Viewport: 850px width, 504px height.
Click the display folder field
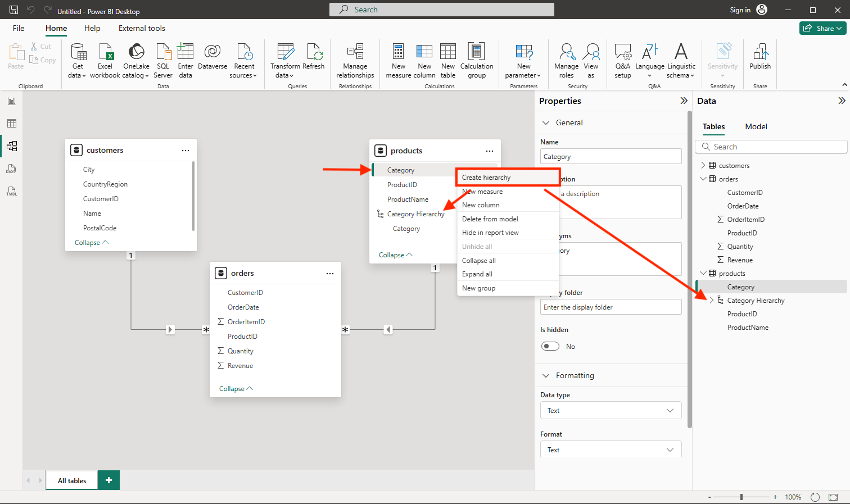click(x=611, y=307)
